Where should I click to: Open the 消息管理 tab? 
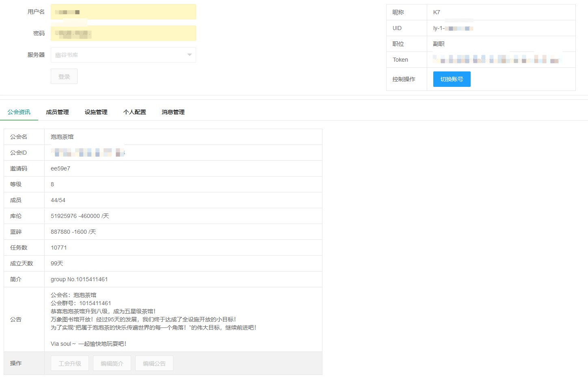coord(173,112)
